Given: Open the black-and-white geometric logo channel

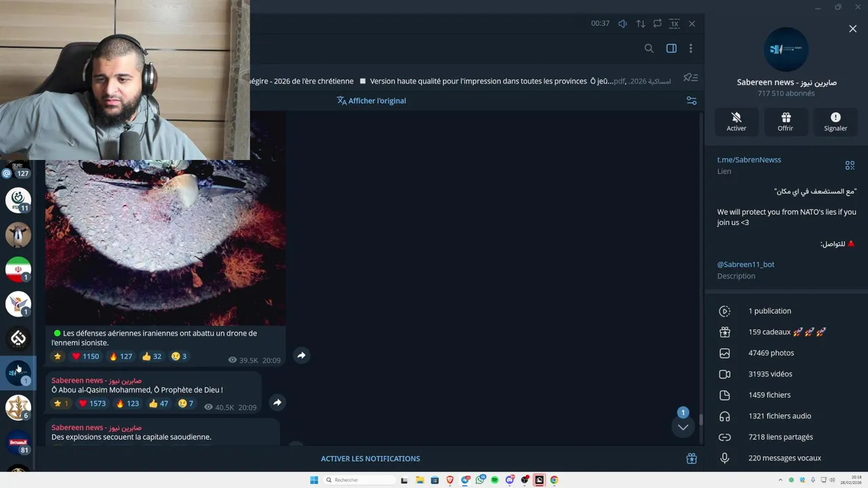Looking at the screenshot, I should 18,338.
